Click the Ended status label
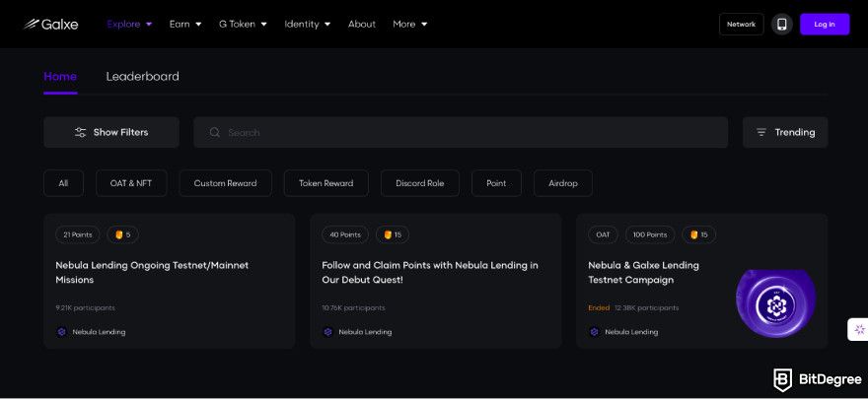 [x=599, y=307]
